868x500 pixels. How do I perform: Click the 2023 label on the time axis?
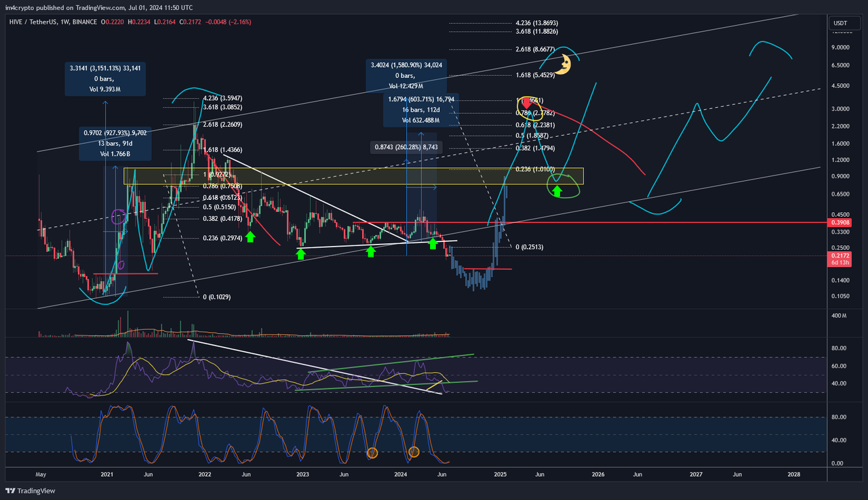[303, 475]
